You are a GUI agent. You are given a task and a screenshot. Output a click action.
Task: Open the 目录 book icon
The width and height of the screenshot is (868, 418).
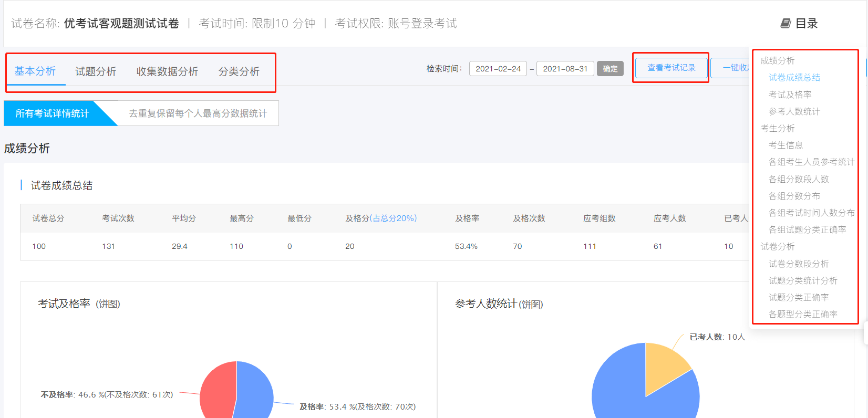(786, 23)
